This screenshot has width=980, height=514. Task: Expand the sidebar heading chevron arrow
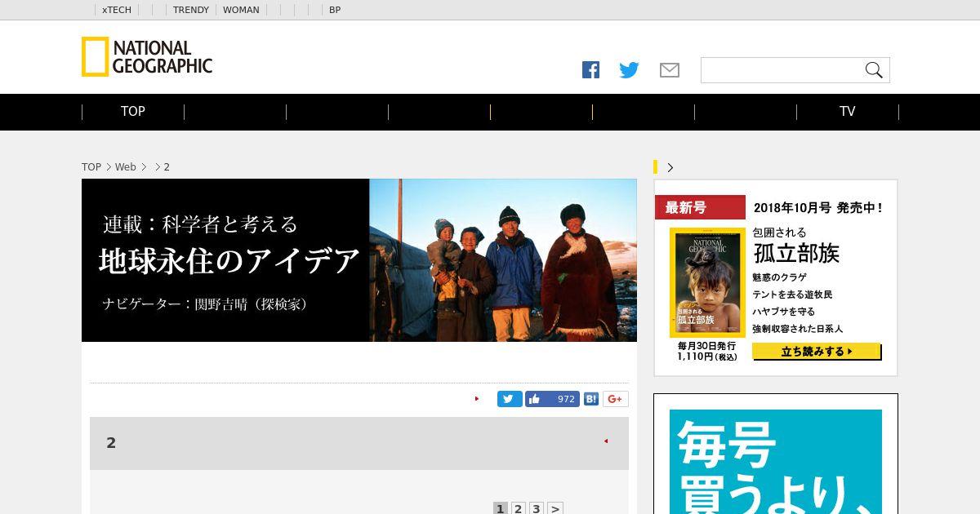coord(670,167)
